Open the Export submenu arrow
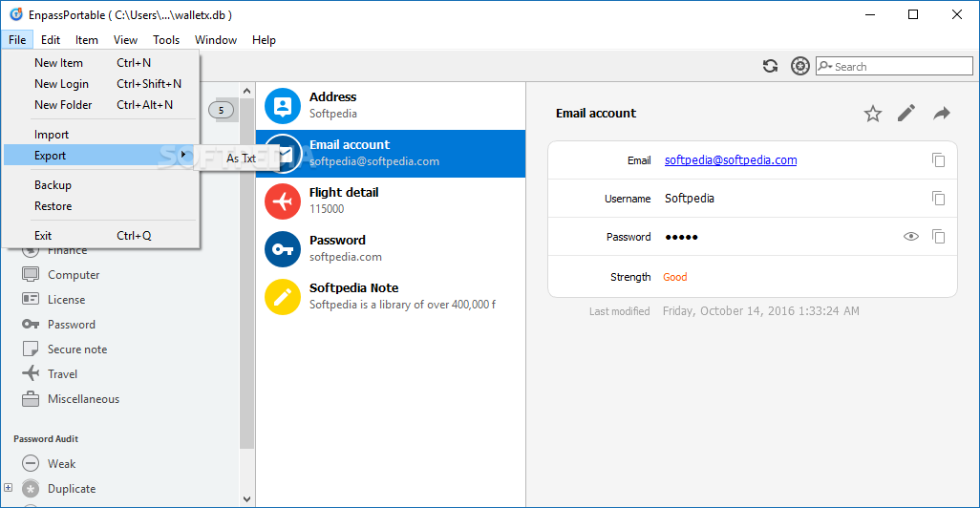This screenshot has width=980, height=508. click(x=183, y=155)
